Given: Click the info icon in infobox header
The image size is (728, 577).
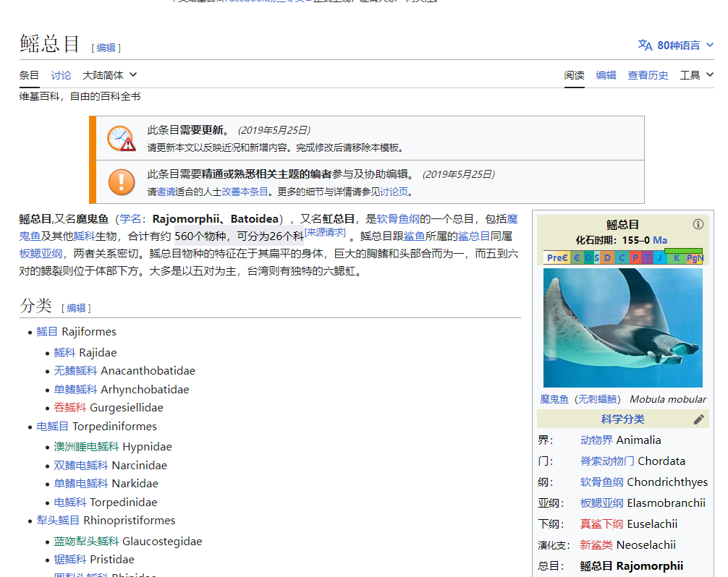Looking at the screenshot, I should click(698, 224).
